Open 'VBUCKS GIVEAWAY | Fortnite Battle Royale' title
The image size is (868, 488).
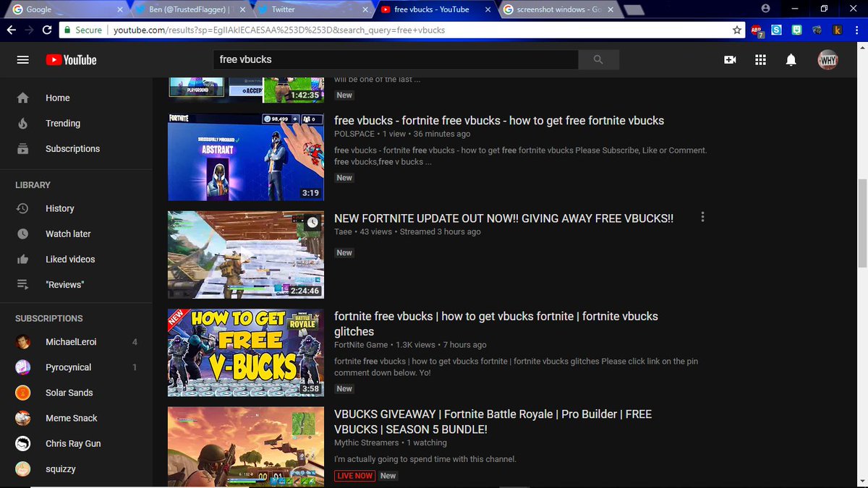(x=493, y=421)
